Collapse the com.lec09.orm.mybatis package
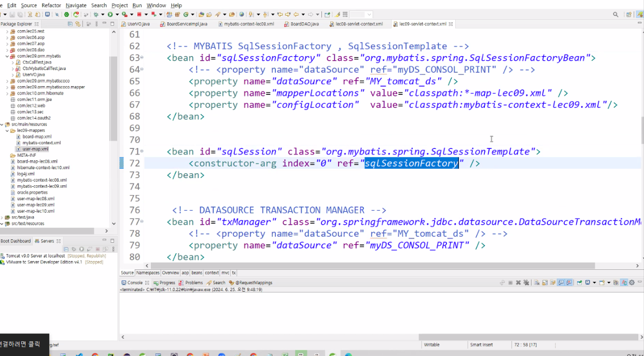Viewport: 644px width, 356px height. point(7,56)
